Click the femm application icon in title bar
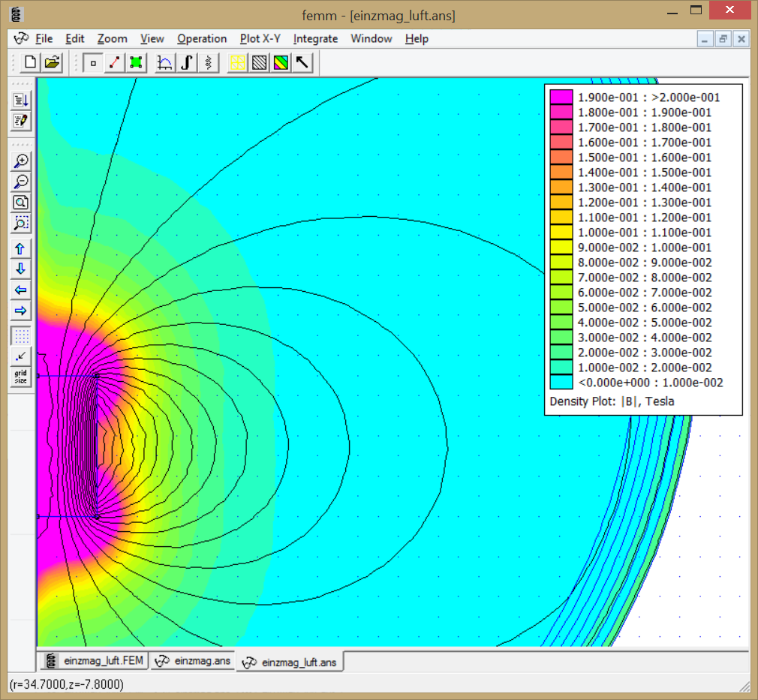This screenshot has height=700, width=758. pyautogui.click(x=17, y=14)
